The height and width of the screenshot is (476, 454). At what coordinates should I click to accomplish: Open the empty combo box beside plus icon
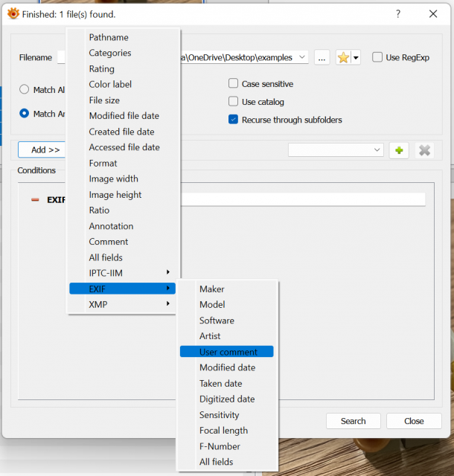pos(336,150)
